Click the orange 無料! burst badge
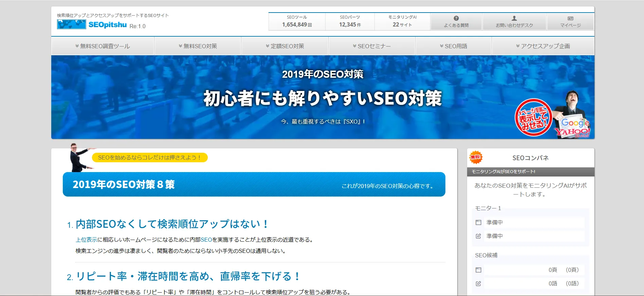The image size is (644, 296). click(x=476, y=157)
